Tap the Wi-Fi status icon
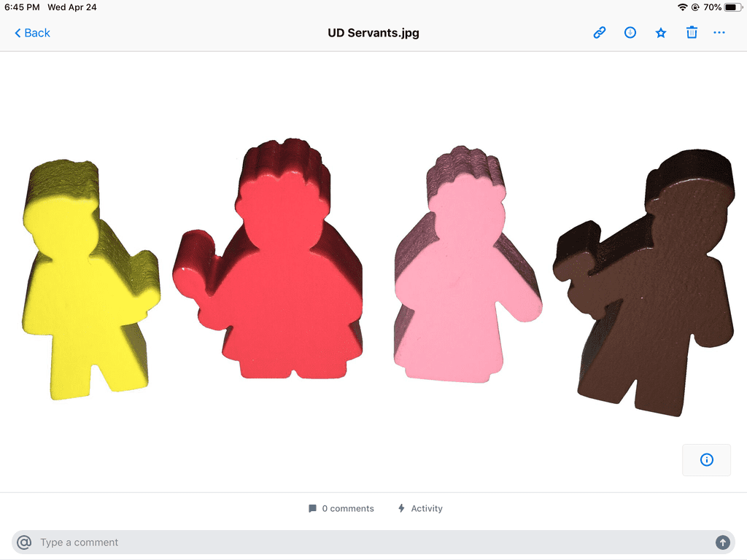Screen dimensions: 747x560 point(682,7)
